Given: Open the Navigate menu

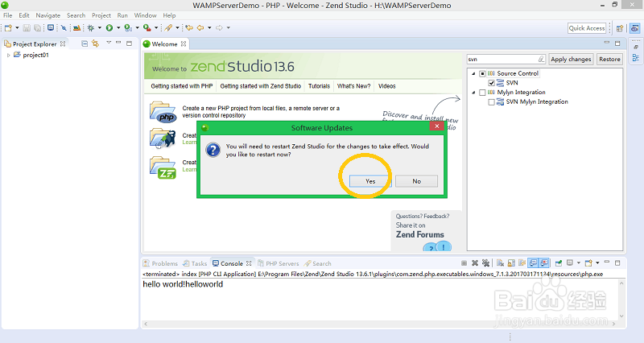Looking at the screenshot, I should 48,15.
